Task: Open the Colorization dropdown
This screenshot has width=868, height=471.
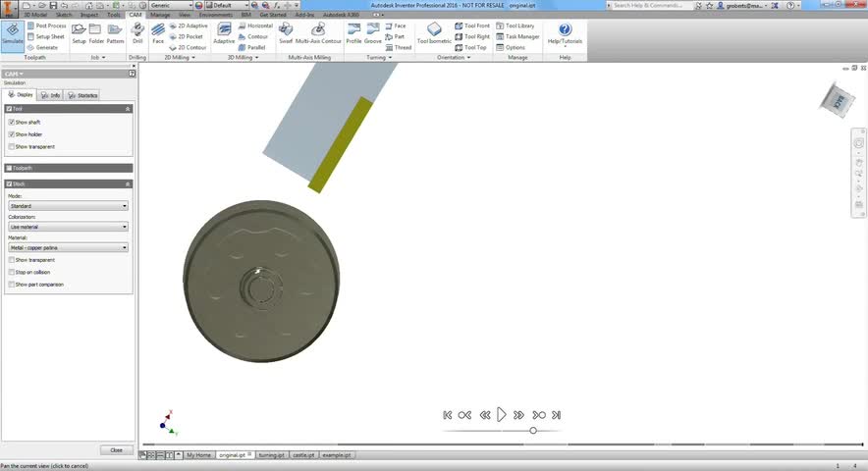Action: tap(68, 227)
